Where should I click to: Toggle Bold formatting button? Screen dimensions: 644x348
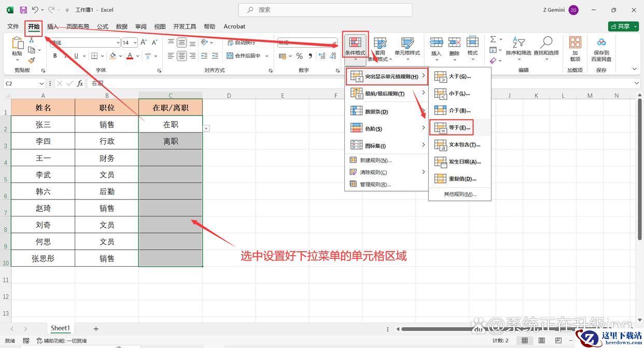click(55, 56)
